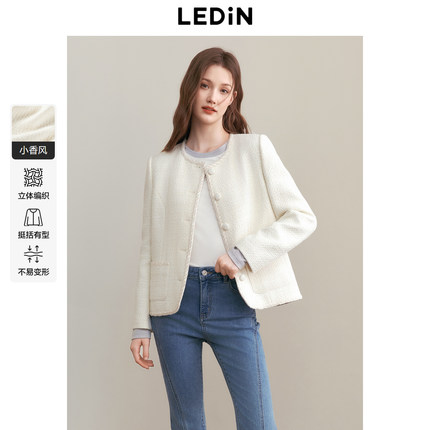
Task: Click the grey sleeve cuff on her lowered hand
Action: [x=142, y=334]
